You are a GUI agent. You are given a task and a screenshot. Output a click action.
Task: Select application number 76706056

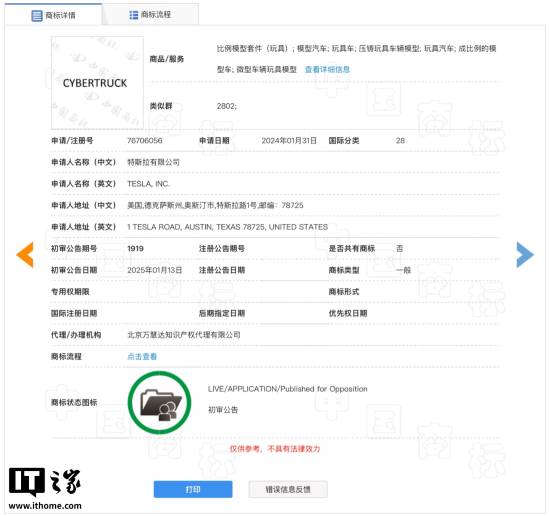pos(145,141)
